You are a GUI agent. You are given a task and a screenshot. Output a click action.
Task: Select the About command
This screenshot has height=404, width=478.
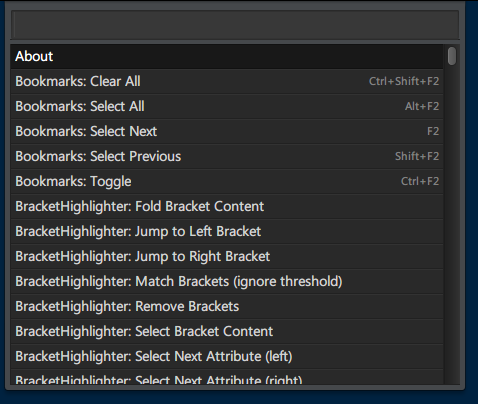point(227,57)
